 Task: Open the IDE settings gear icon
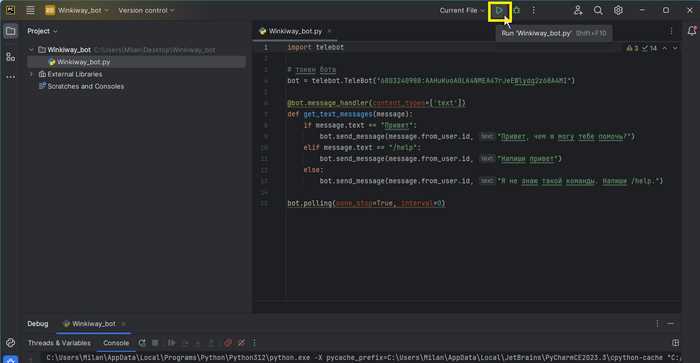618,10
